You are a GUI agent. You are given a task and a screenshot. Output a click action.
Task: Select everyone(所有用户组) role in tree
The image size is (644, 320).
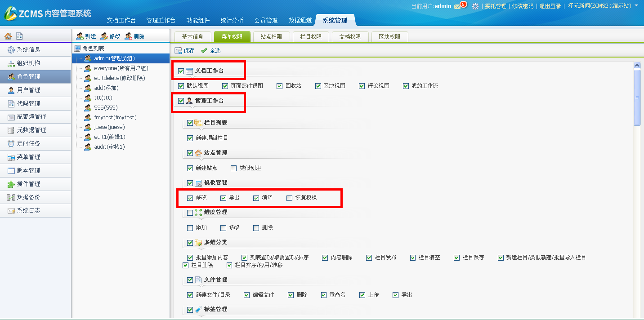tap(121, 68)
